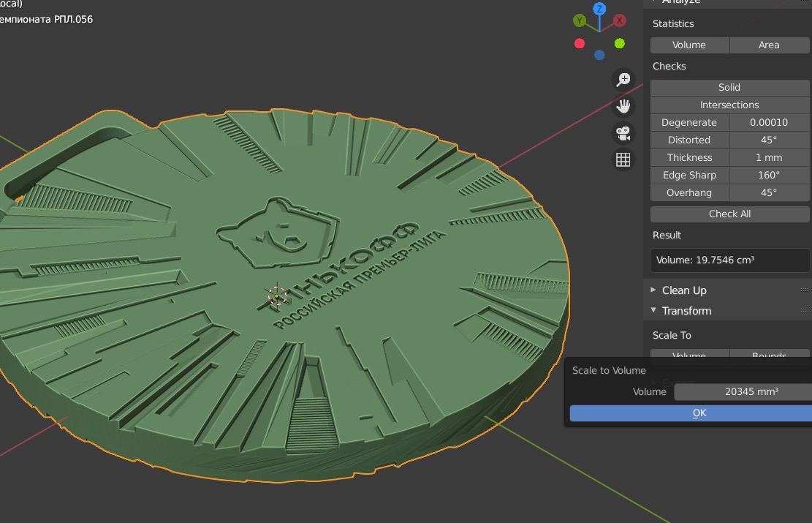812x523 pixels.
Task: Confirm Scale to Volume with OK
Action: click(691, 413)
